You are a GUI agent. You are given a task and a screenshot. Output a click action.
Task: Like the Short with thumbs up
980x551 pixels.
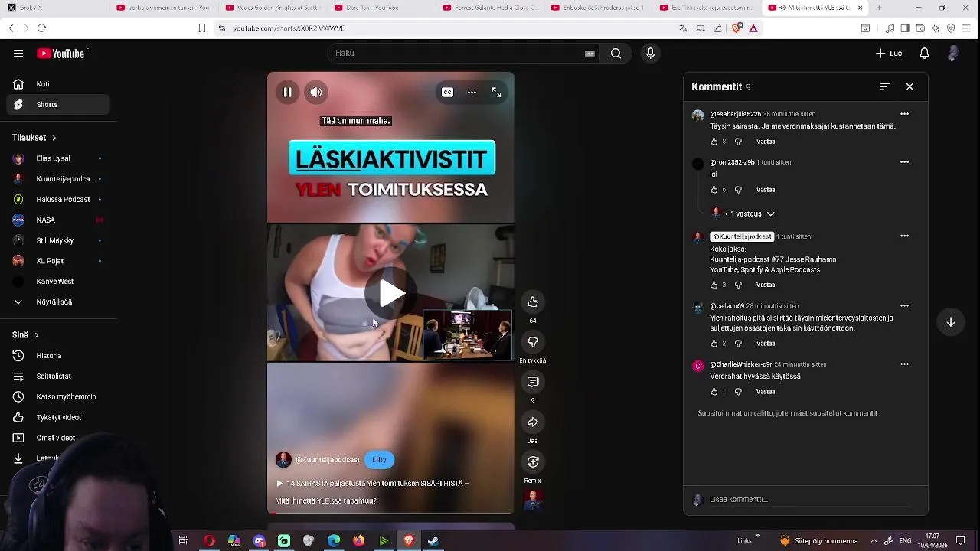coord(533,302)
